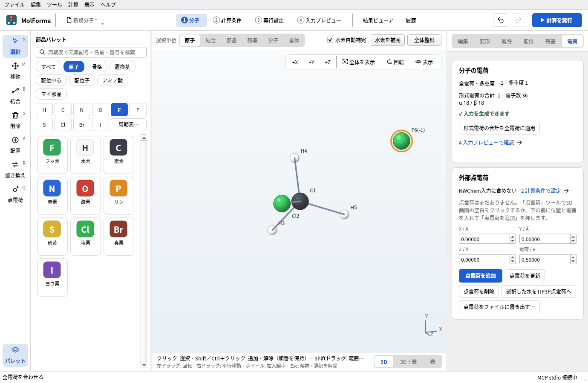Decrease the Y / Å spinner value

[573, 241]
